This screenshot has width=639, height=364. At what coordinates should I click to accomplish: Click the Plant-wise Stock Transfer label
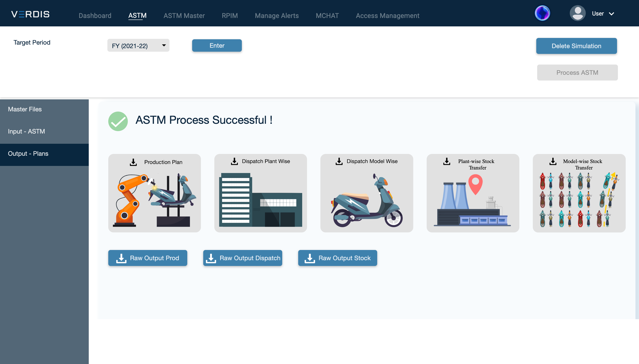pos(476,165)
